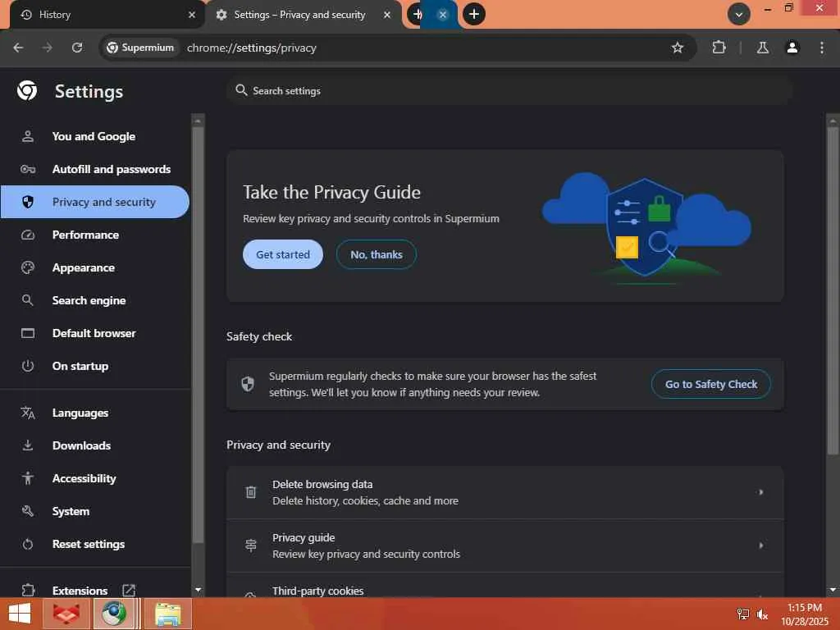Open the three-dot browser menu
This screenshot has width=840, height=630.
click(x=822, y=48)
